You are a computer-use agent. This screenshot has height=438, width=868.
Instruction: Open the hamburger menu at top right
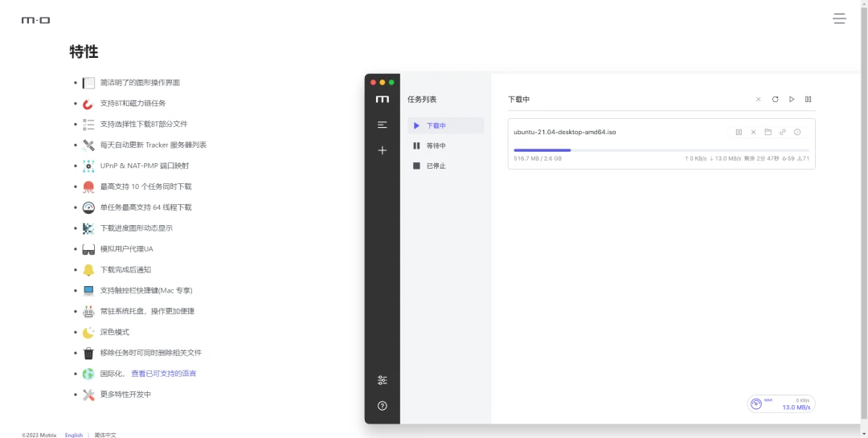[838, 18]
